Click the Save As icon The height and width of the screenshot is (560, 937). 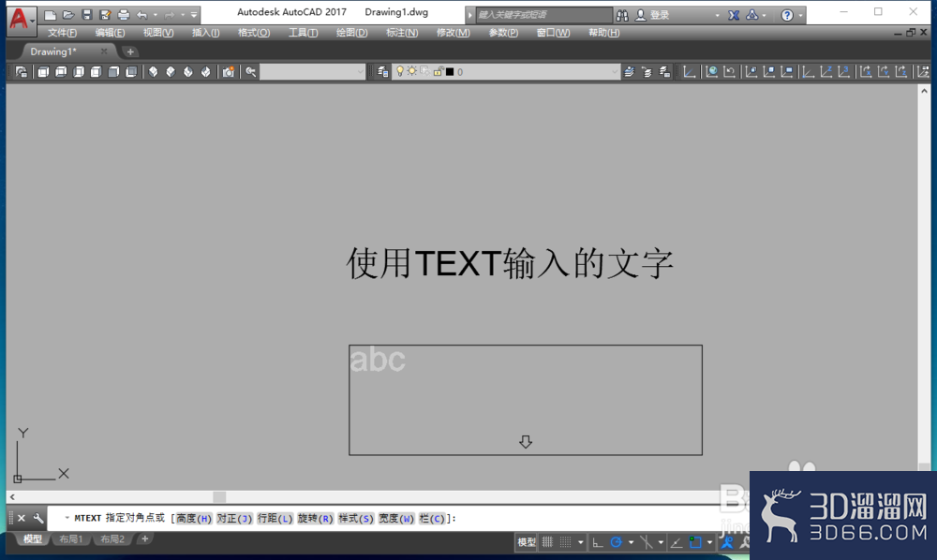(105, 15)
